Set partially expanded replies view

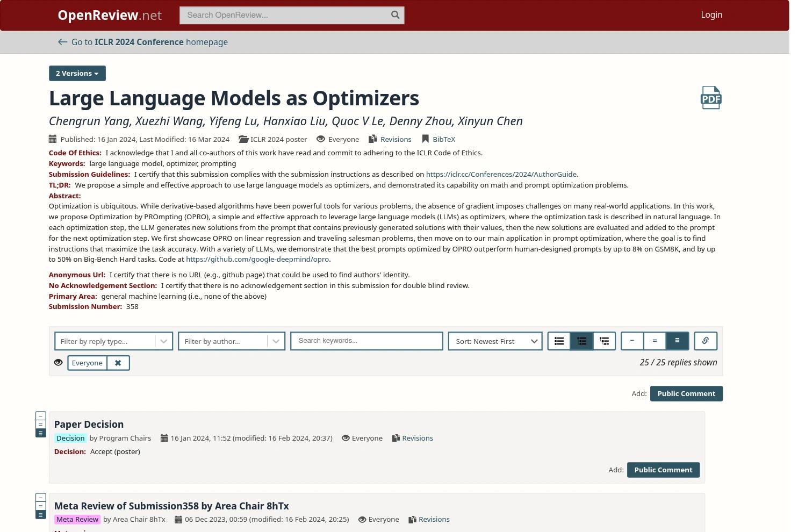pyautogui.click(x=655, y=341)
